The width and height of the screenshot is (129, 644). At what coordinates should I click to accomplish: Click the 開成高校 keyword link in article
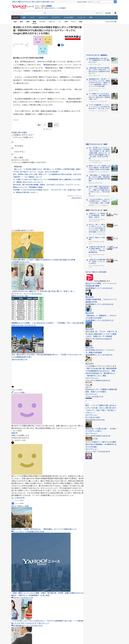pyautogui.click(x=47, y=65)
